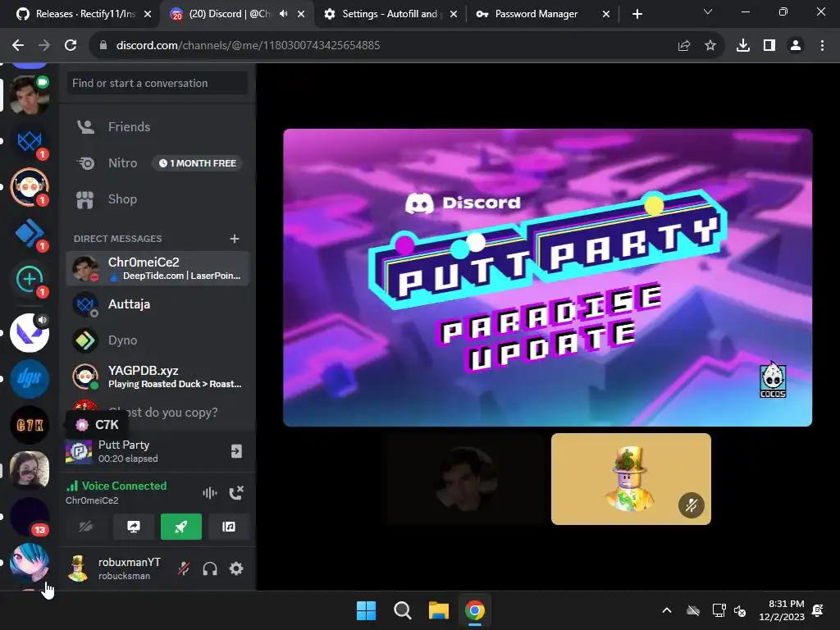Viewport: 840px width, 630px height.
Task: Click Voice Connected status text
Action: [x=124, y=486]
